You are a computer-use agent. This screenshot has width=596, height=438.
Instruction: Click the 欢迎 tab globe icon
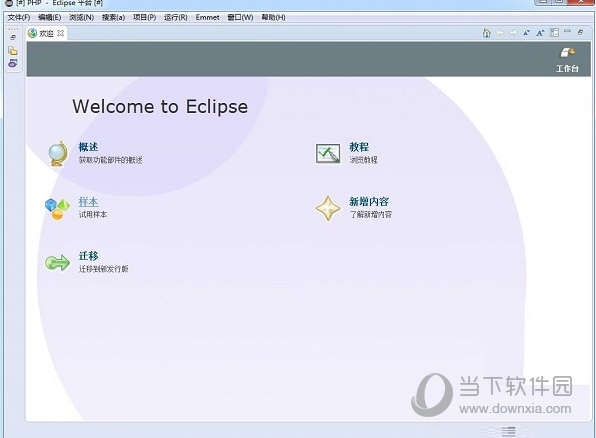(x=33, y=33)
